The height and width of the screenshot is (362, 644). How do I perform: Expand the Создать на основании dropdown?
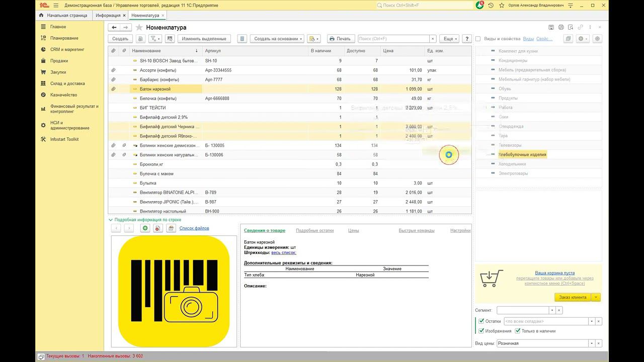point(278,39)
